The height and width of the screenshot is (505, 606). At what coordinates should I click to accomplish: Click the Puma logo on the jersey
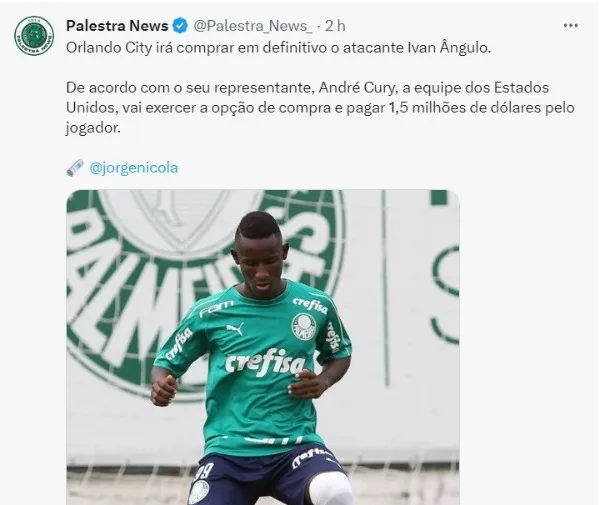235,329
